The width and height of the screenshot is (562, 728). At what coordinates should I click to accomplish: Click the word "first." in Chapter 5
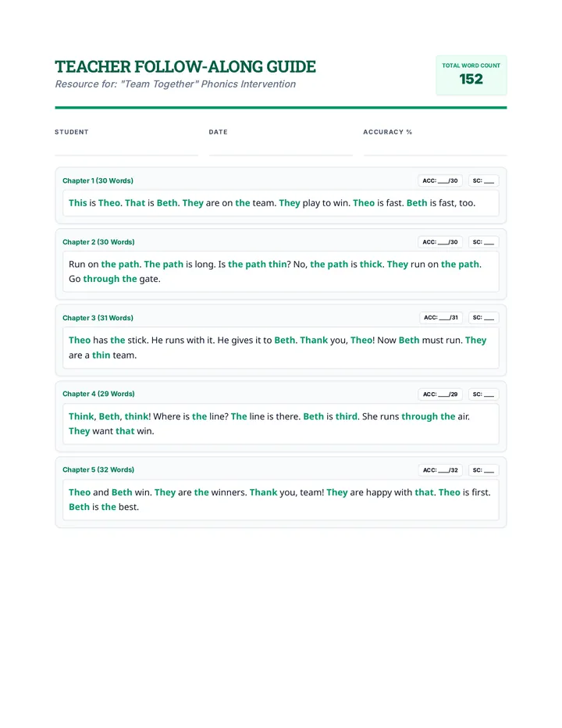point(482,493)
